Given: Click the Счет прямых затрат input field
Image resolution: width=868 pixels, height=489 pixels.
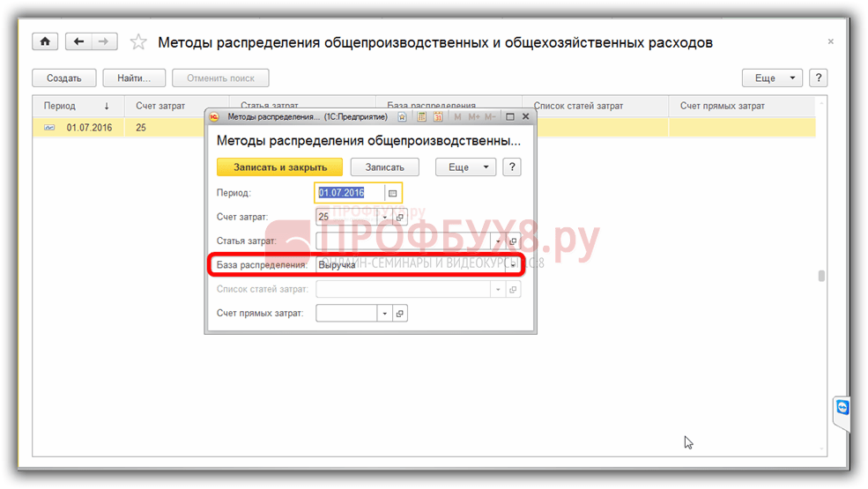Looking at the screenshot, I should pos(346,314).
